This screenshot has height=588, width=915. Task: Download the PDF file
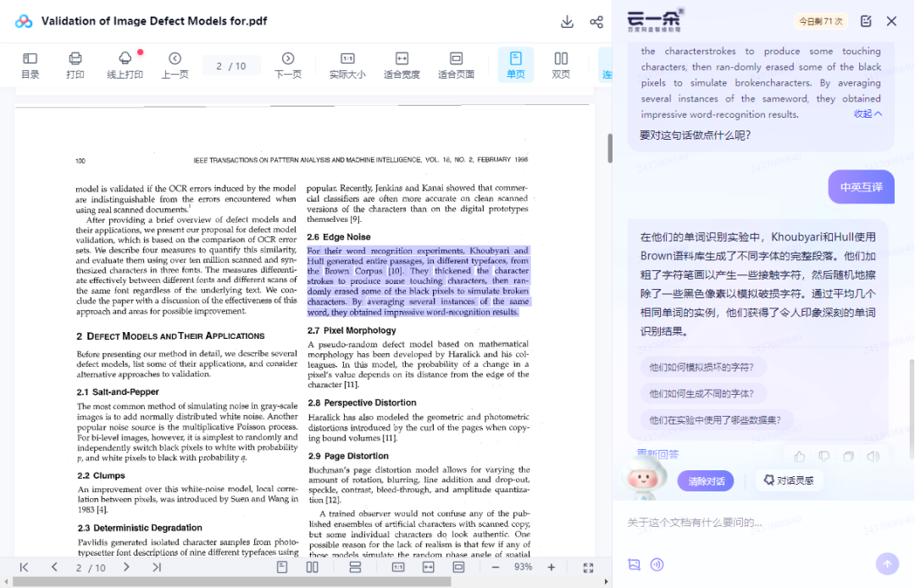pos(567,22)
